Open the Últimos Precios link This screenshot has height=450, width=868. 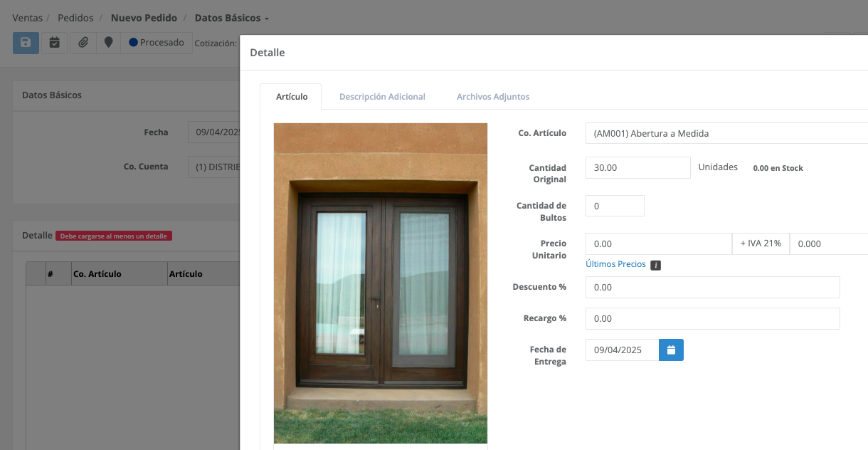(615, 264)
